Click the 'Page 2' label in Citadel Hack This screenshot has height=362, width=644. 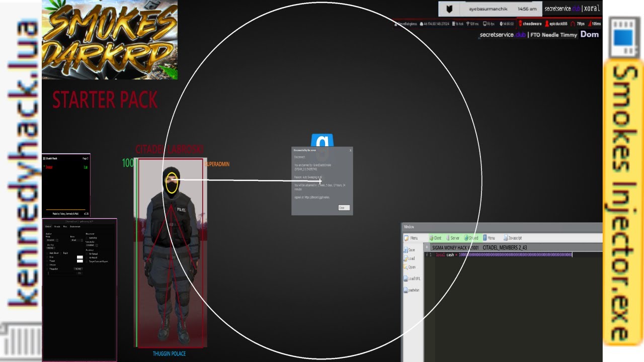coord(86,158)
